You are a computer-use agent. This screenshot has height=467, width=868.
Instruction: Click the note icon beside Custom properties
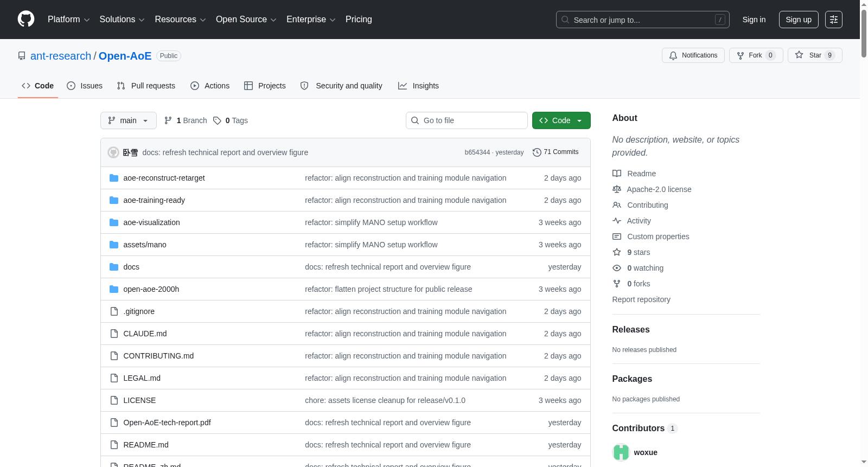(617, 236)
